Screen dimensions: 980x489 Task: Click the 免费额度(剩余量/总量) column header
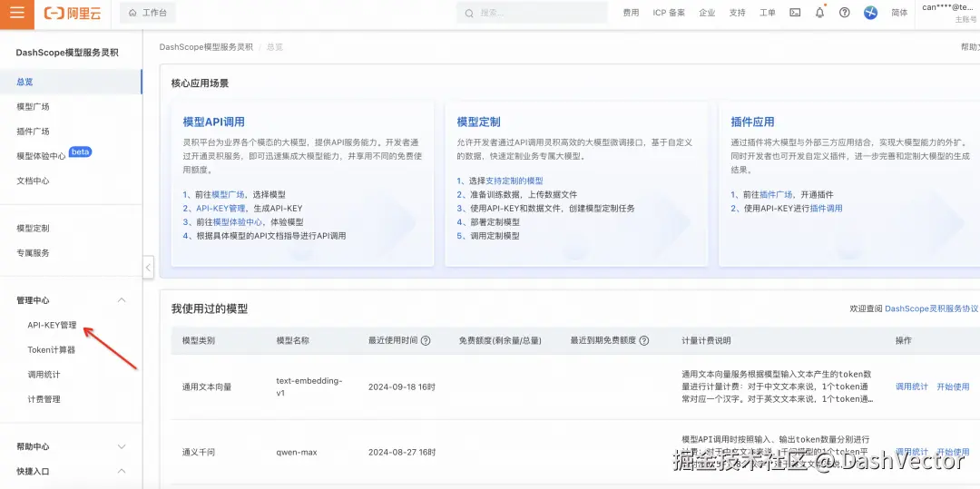[x=500, y=341]
